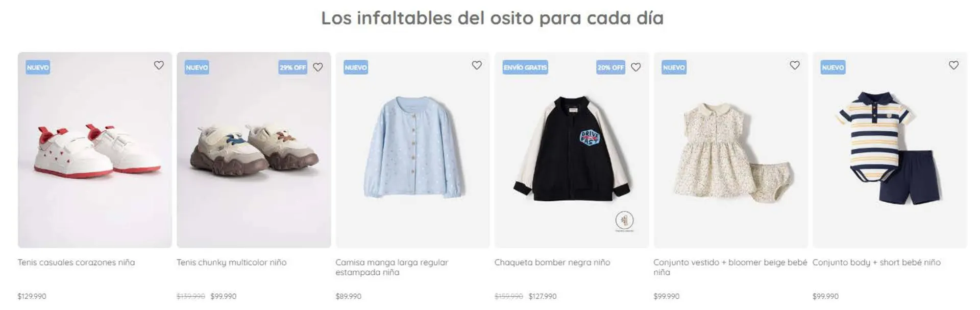The height and width of the screenshot is (310, 980).
Task: Favorite the Tenis casuales corazones niña heart
Action: (159, 65)
